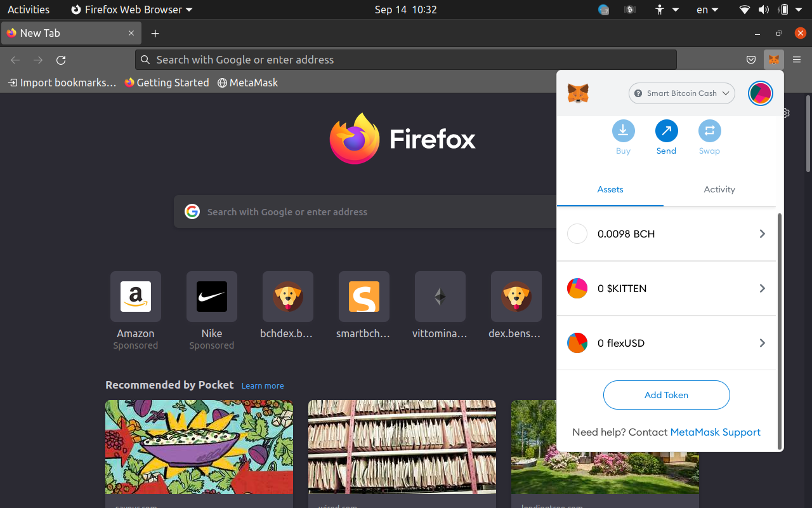Image resolution: width=812 pixels, height=508 pixels.
Task: Open the MetaMask bookmark
Action: pos(247,83)
